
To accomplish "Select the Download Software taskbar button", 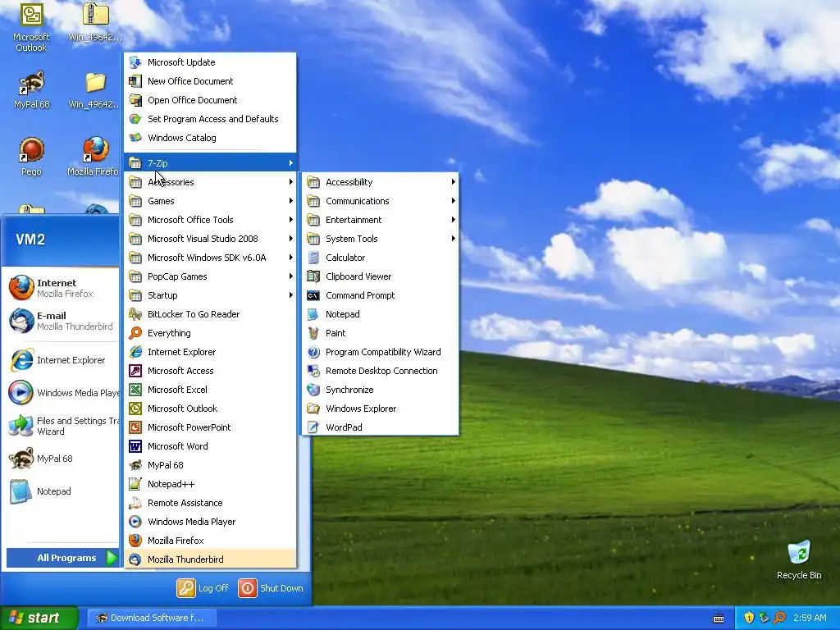I will (152, 618).
